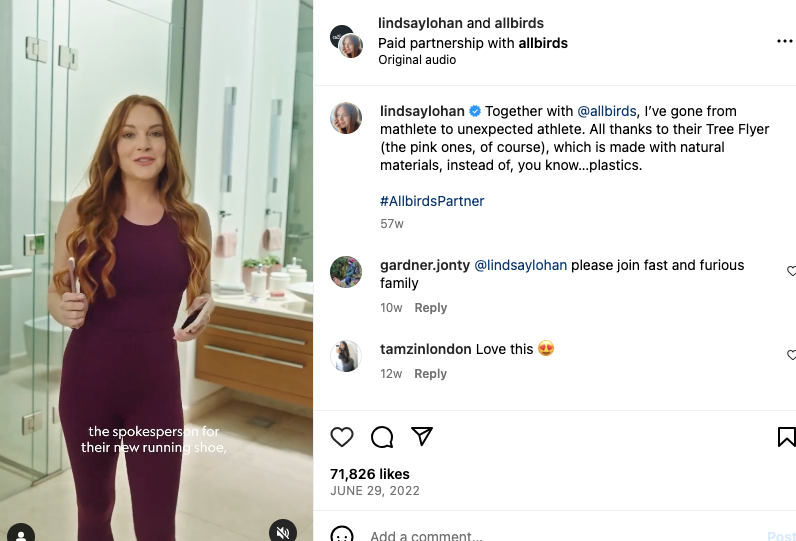Open the three-dot more options menu

784,41
